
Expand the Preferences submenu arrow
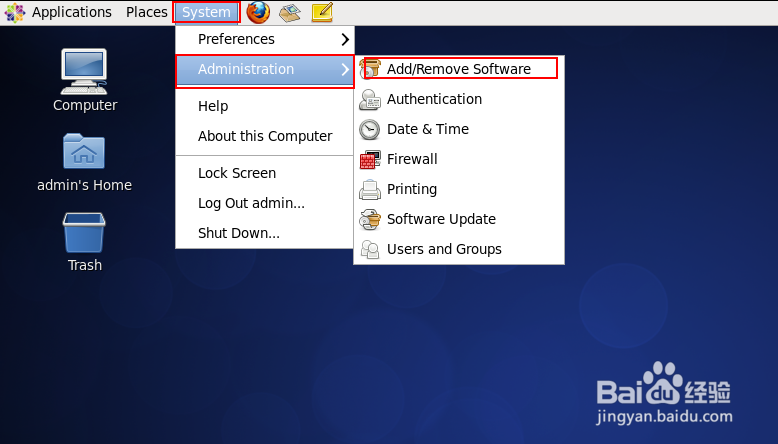(345, 39)
